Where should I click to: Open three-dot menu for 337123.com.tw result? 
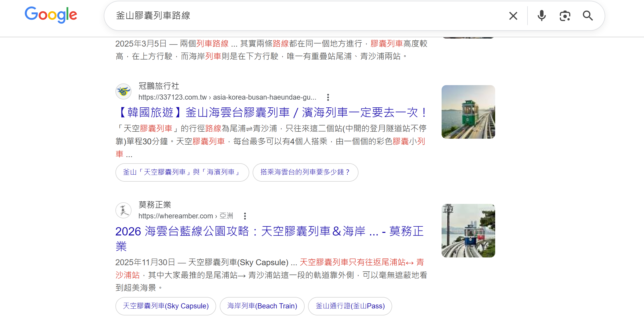328,98
